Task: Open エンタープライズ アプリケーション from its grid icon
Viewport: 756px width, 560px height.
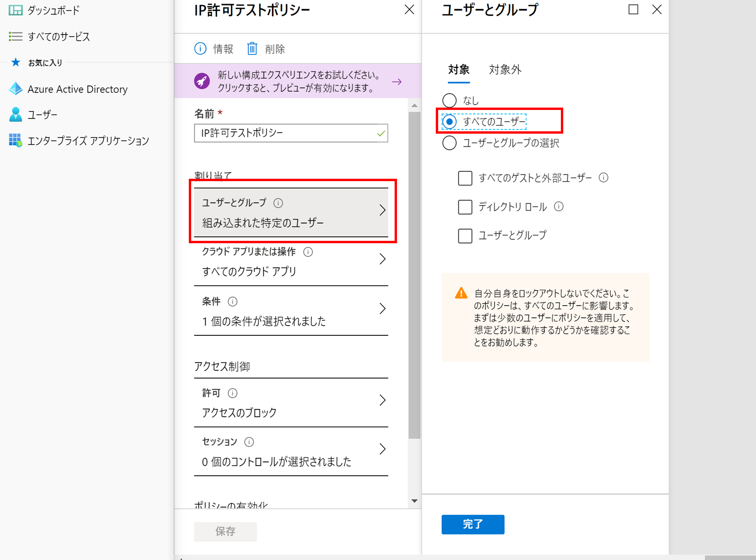Action: (x=15, y=140)
